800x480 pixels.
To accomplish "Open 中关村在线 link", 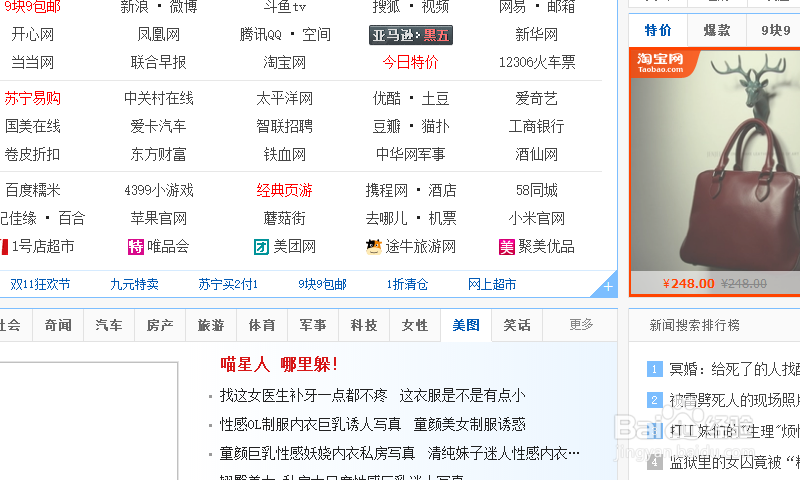I will tap(159, 98).
